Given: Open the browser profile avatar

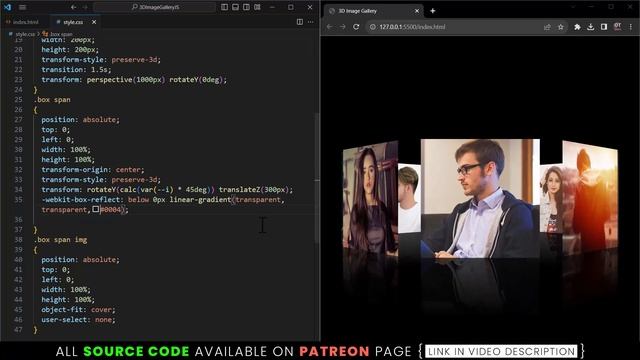Looking at the screenshot, I should pyautogui.click(x=618, y=27).
